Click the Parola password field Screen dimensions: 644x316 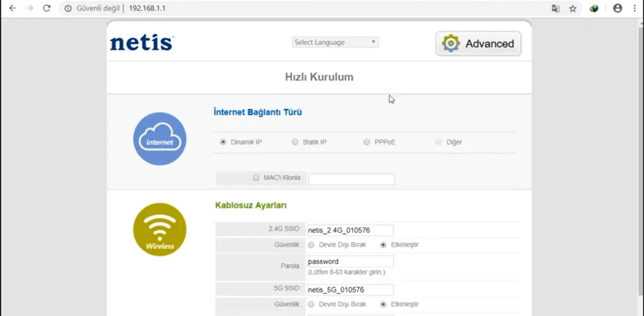click(x=350, y=261)
